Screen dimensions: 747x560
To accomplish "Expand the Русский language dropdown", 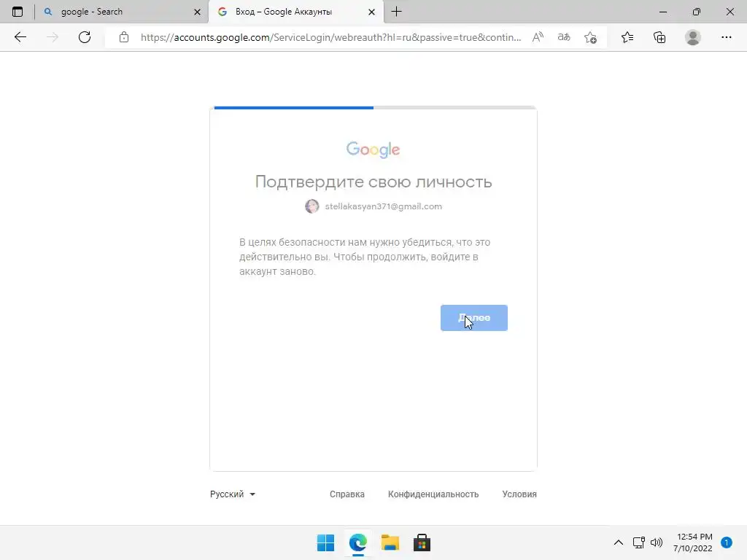I will 233,494.
